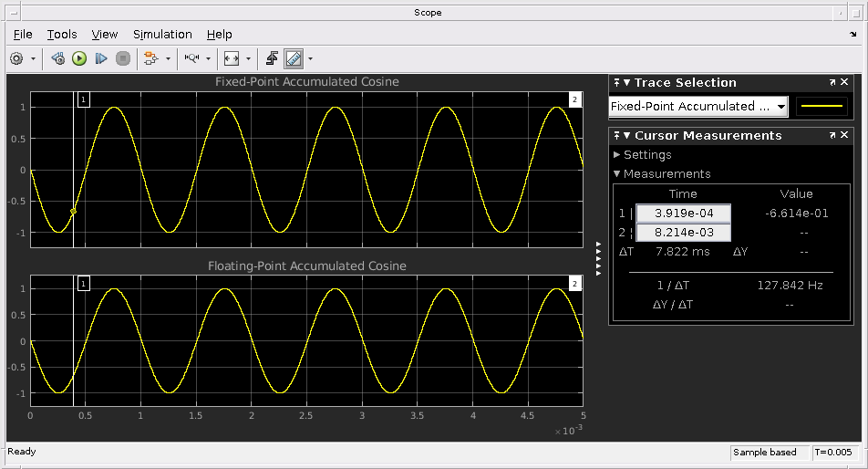This screenshot has width=868, height=469.
Task: Click the green Run simulation button
Action: [x=79, y=58]
